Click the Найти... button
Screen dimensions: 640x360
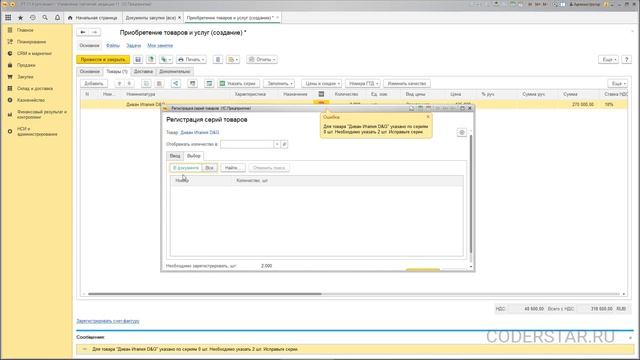tap(233, 168)
